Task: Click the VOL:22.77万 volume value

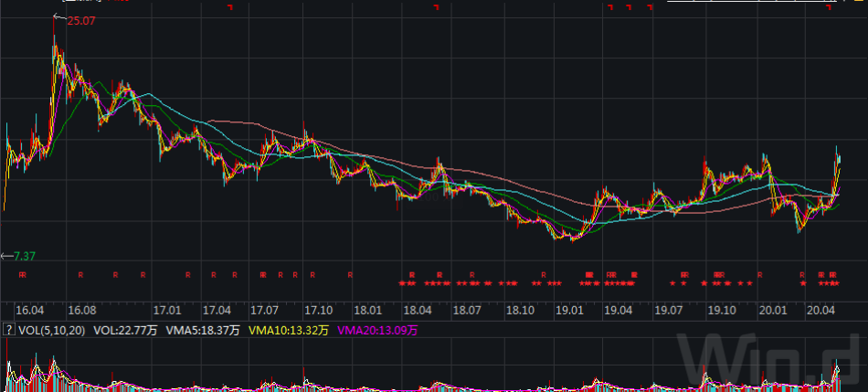Action: [x=126, y=331]
